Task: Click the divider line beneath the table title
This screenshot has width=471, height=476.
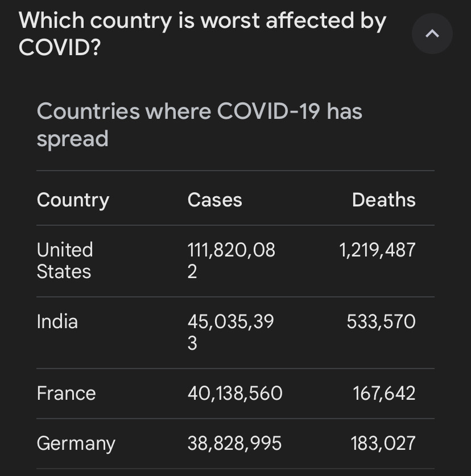Action: 235,171
